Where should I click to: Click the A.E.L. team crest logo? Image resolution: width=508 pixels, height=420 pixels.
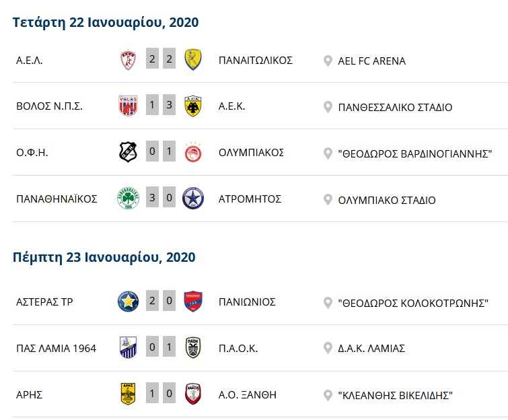[x=128, y=60]
